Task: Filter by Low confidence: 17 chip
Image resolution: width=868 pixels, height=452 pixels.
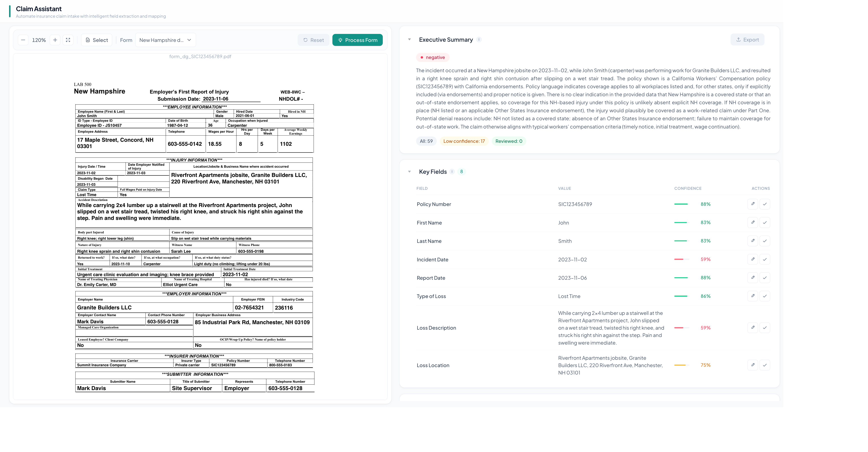Action: tap(464, 141)
